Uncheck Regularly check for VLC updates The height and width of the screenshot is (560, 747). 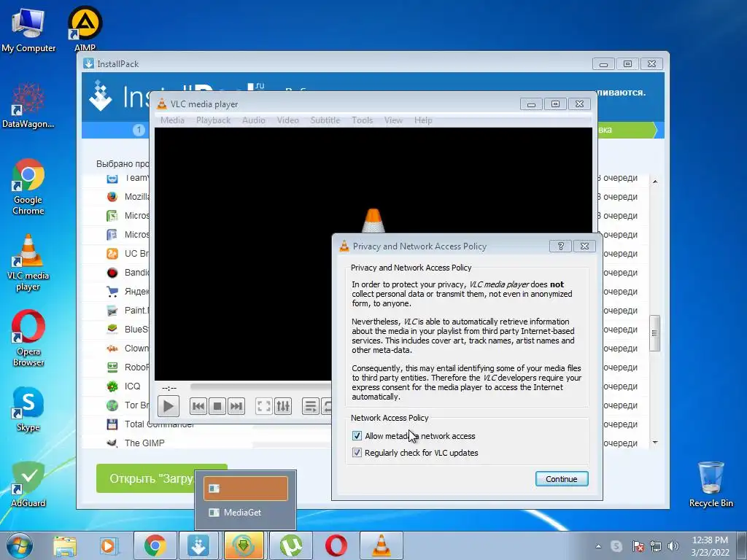pyautogui.click(x=357, y=452)
